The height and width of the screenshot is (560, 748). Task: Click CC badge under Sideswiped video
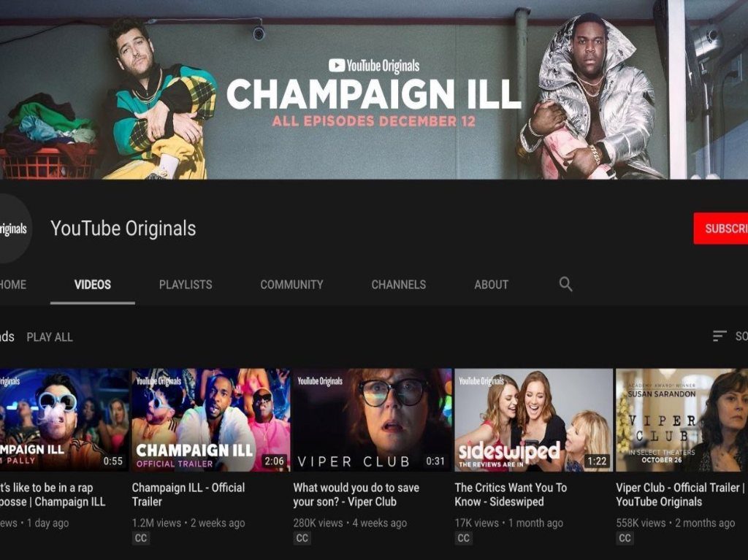[x=463, y=538]
